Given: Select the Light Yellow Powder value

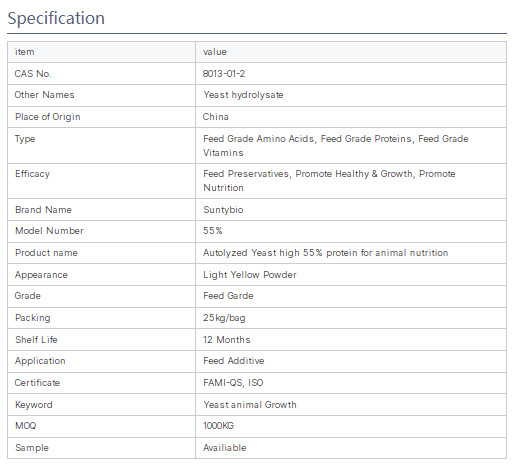Looking at the screenshot, I should [x=250, y=275].
